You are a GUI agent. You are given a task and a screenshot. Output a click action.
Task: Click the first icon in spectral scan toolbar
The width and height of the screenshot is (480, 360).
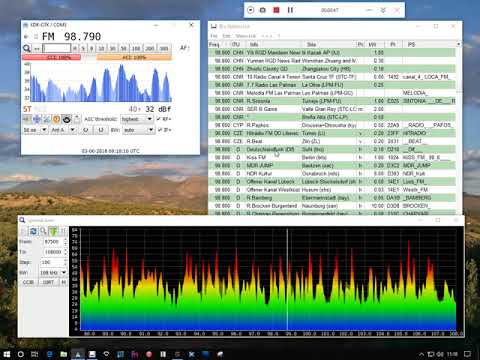(x=24, y=231)
